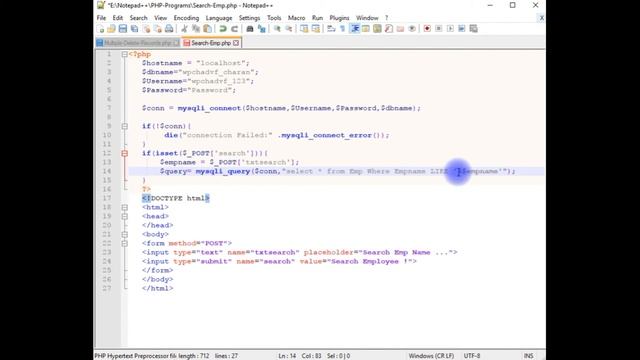Click the Cut scissors icon
Viewport: 640px width, 360px height.
coord(184,29)
